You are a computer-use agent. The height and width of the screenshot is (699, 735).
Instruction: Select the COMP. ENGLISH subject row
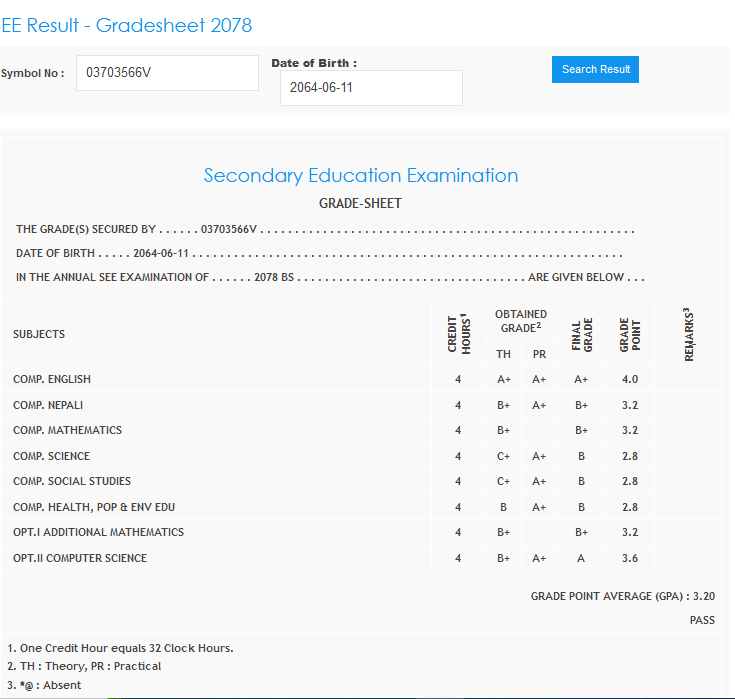point(52,379)
